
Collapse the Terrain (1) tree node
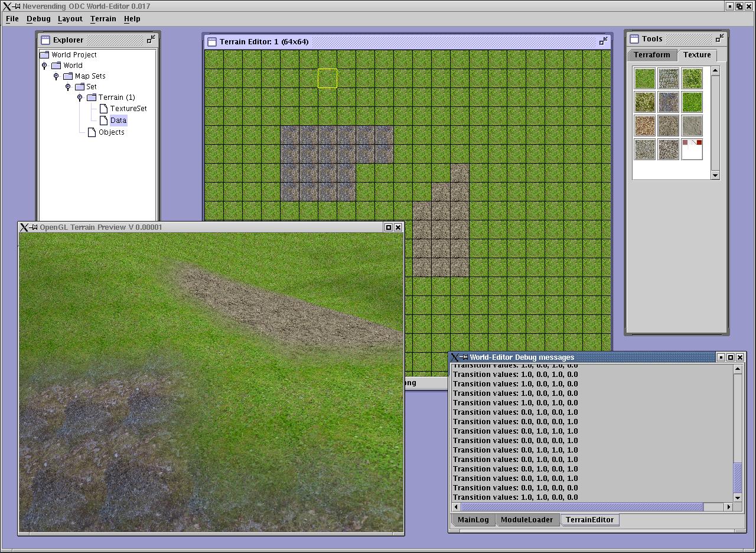pos(80,97)
